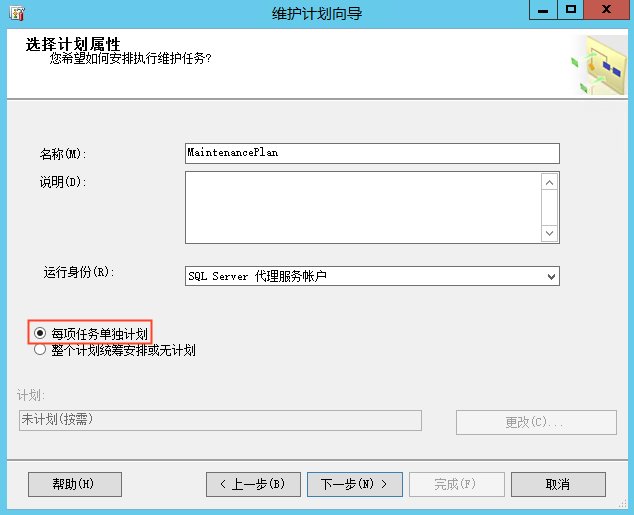Click the 未计划(按需) schedule field
The height and width of the screenshot is (515, 634).
click(220, 420)
